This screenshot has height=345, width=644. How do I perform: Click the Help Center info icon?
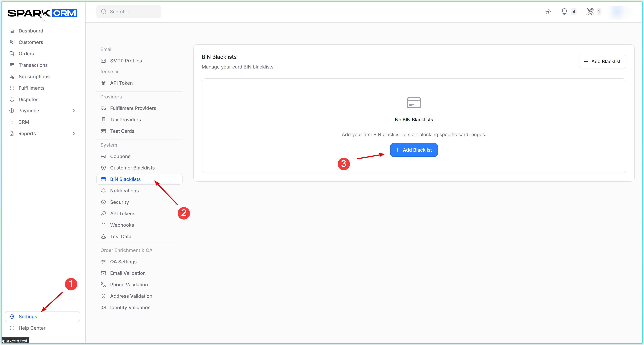[x=12, y=328]
